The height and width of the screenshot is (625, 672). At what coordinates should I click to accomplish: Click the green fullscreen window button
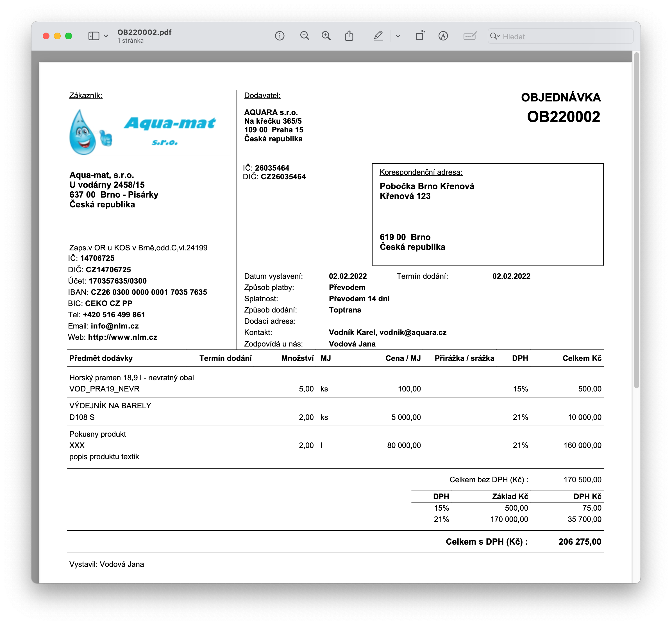point(69,36)
